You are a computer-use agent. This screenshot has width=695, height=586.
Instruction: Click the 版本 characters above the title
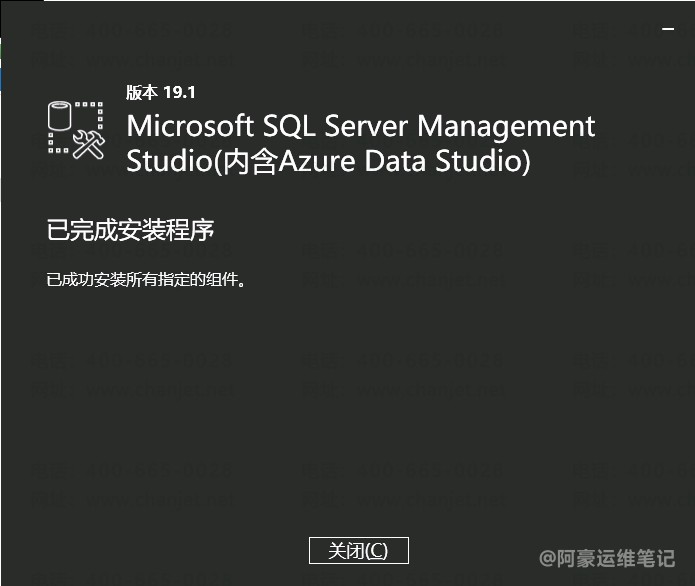(141, 92)
